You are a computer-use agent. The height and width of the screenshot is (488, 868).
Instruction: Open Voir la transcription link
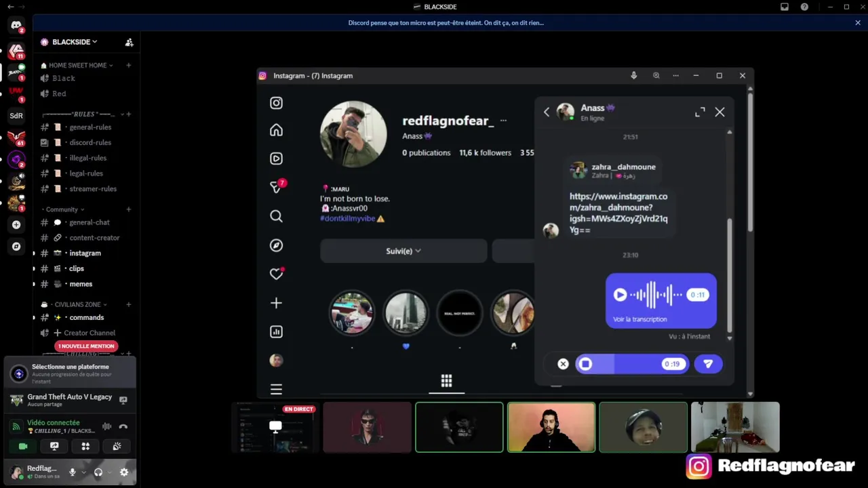[639, 319]
